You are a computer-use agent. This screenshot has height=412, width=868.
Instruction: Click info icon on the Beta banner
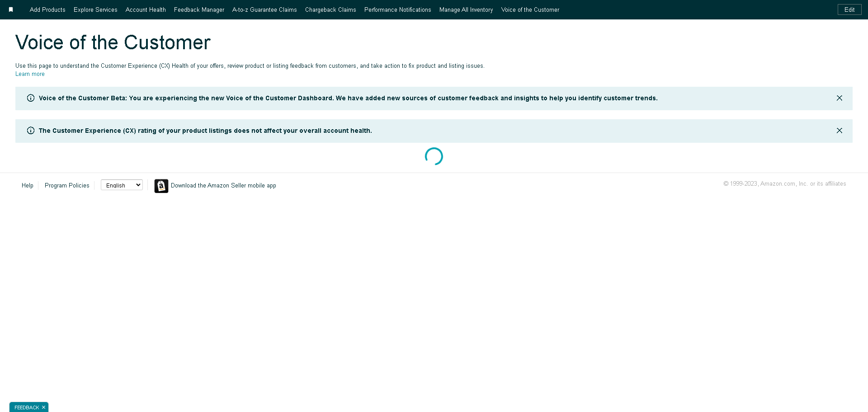31,98
